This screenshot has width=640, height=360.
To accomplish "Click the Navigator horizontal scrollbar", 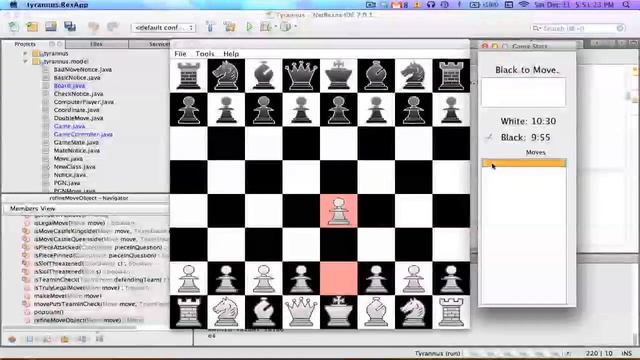I will 69,327.
